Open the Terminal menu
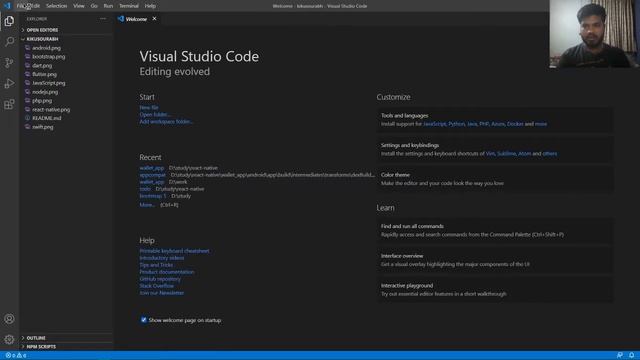Image resolution: width=640 pixels, height=360 pixels. pyautogui.click(x=129, y=6)
